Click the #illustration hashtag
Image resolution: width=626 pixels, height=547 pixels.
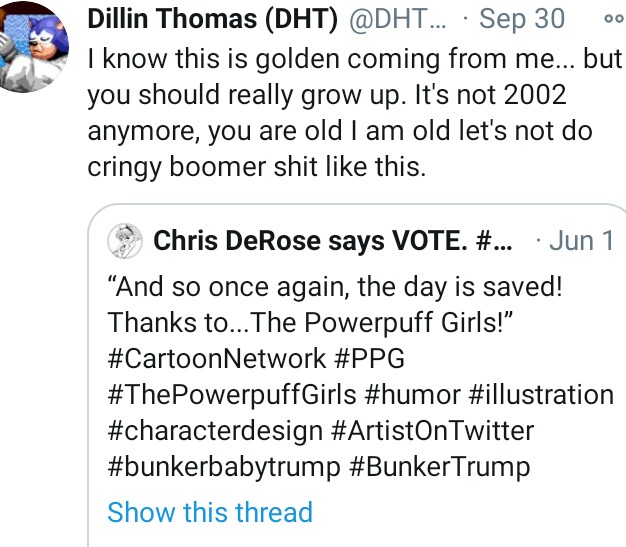(541, 394)
